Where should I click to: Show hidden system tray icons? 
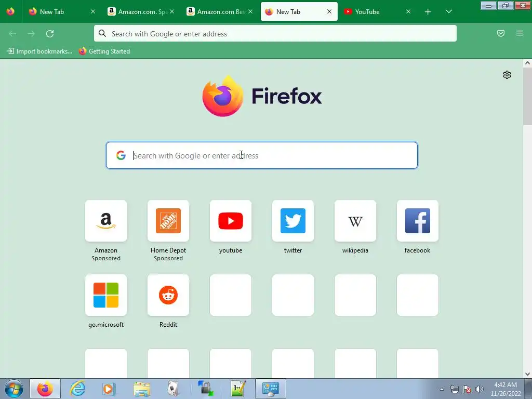[x=442, y=389]
